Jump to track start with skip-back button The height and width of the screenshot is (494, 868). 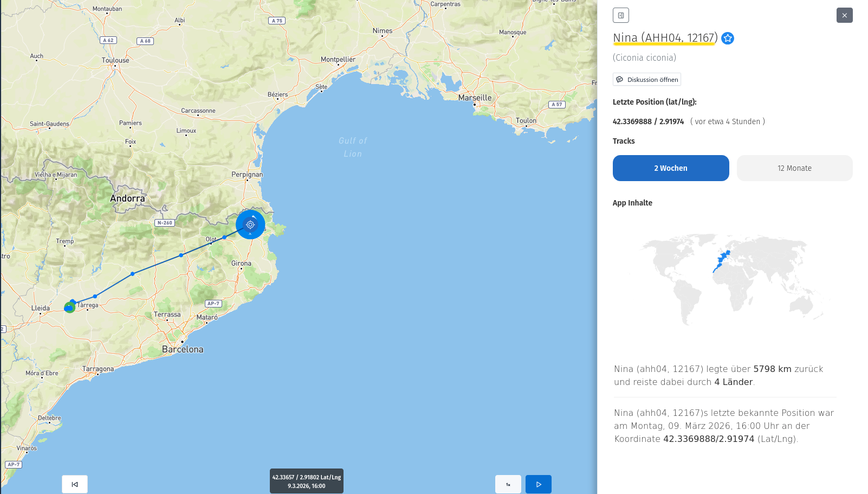tap(75, 484)
